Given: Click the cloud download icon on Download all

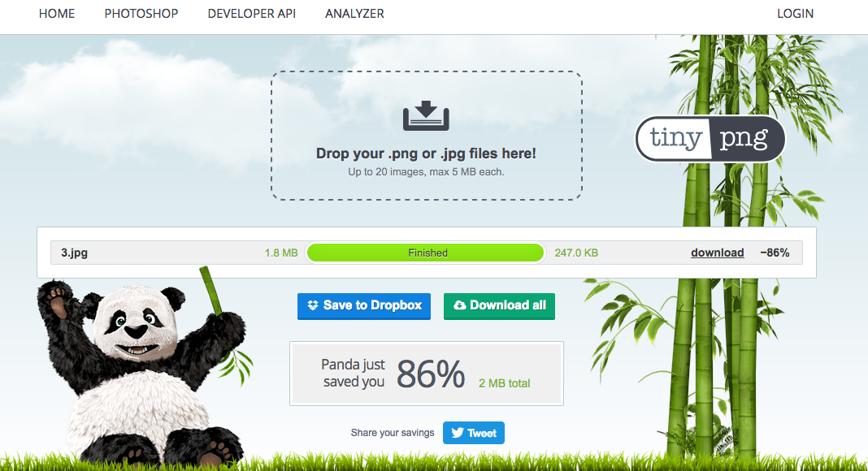Looking at the screenshot, I should pyautogui.click(x=459, y=305).
